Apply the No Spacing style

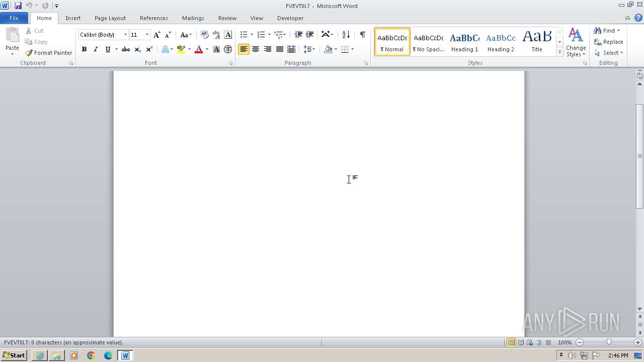click(x=428, y=42)
